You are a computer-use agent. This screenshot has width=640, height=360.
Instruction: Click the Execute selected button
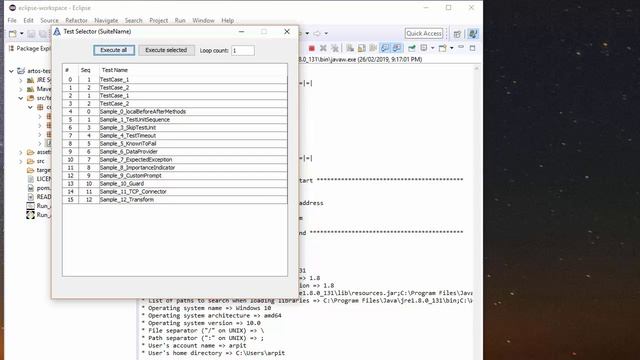(166, 50)
